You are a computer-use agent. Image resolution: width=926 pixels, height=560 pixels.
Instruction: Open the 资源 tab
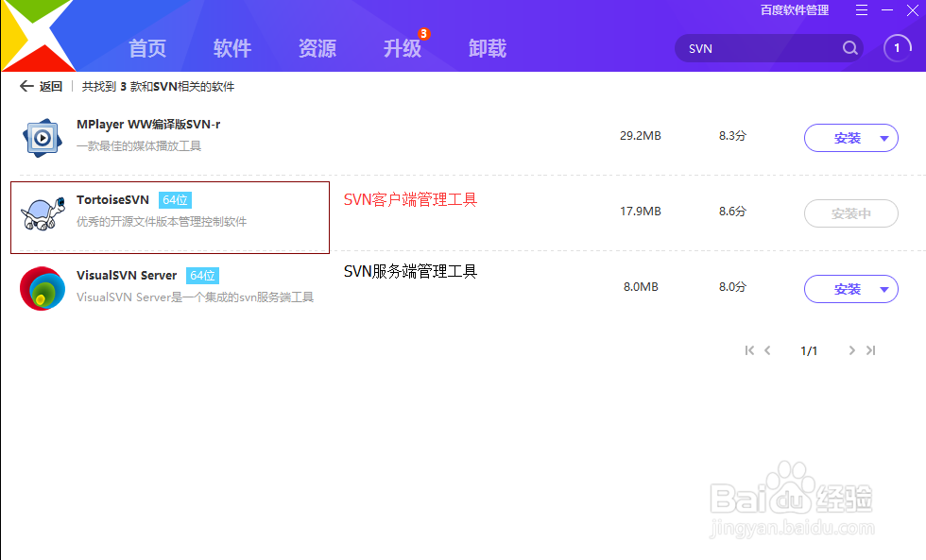pos(317,48)
